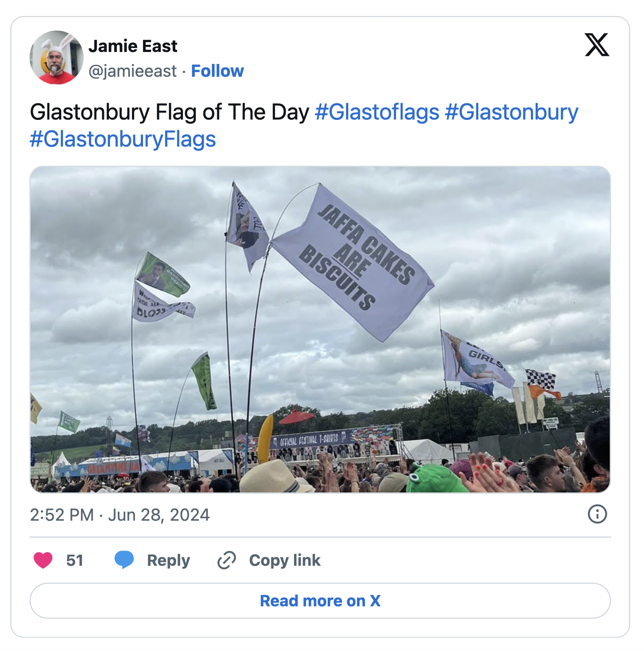Screen dimensions: 644x651
Task: Follow the @jamieeast account
Action: coord(217,71)
